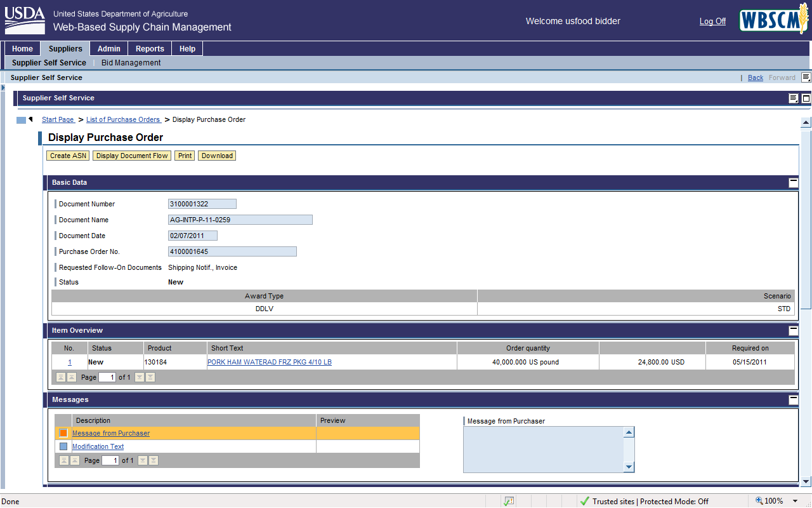Click the black breadcrumb history arrow
This screenshot has width=812, height=508.
(30, 119)
